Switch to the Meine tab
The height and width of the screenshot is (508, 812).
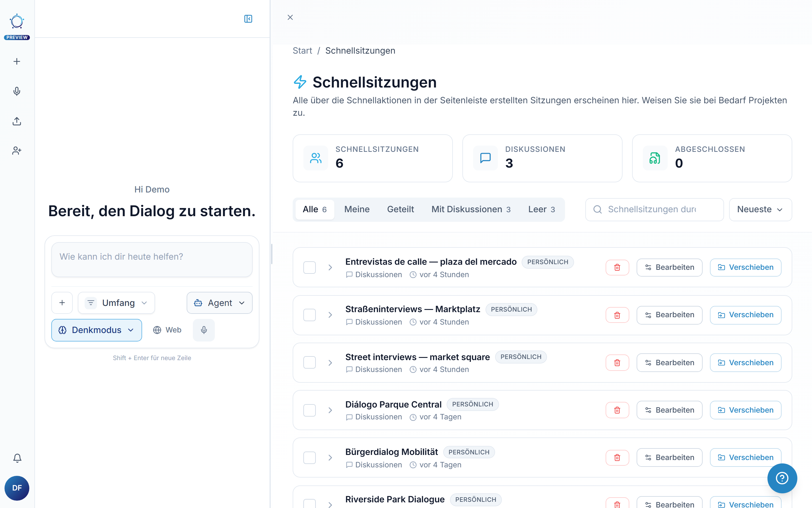click(x=357, y=209)
